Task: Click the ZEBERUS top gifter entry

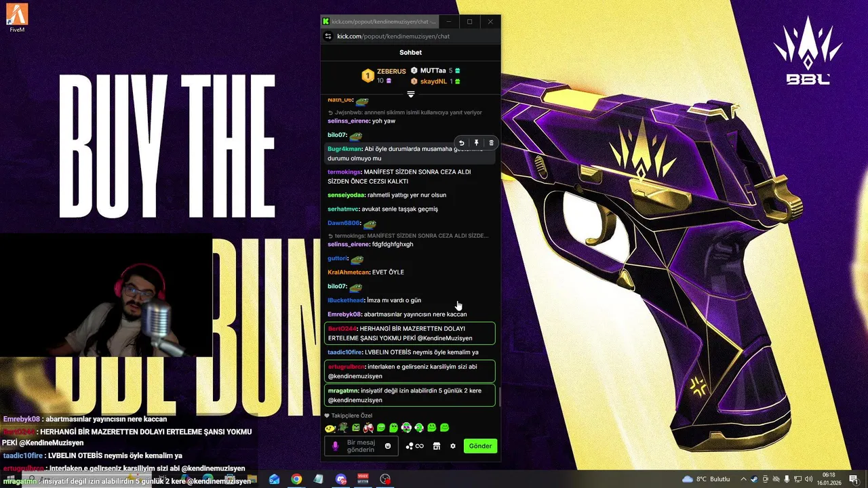Action: (383, 75)
